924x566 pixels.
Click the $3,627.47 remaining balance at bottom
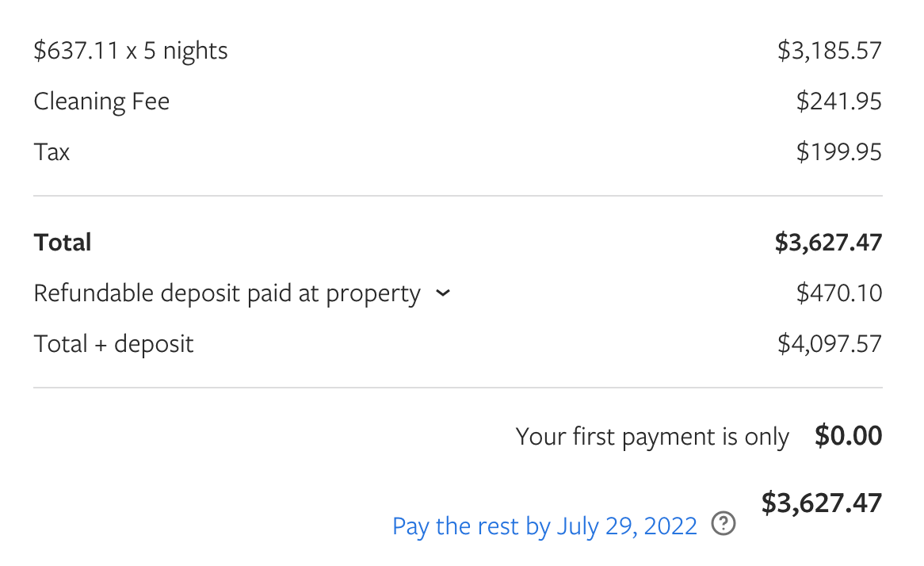(x=821, y=503)
